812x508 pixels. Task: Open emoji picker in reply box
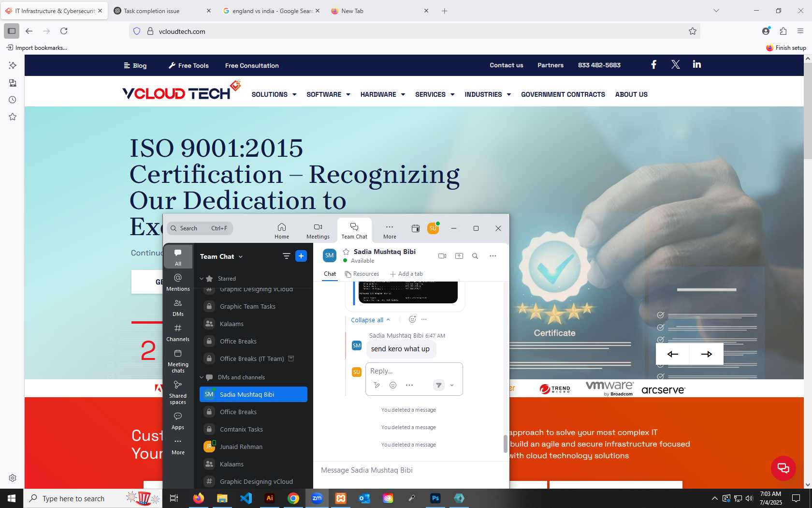pos(393,385)
